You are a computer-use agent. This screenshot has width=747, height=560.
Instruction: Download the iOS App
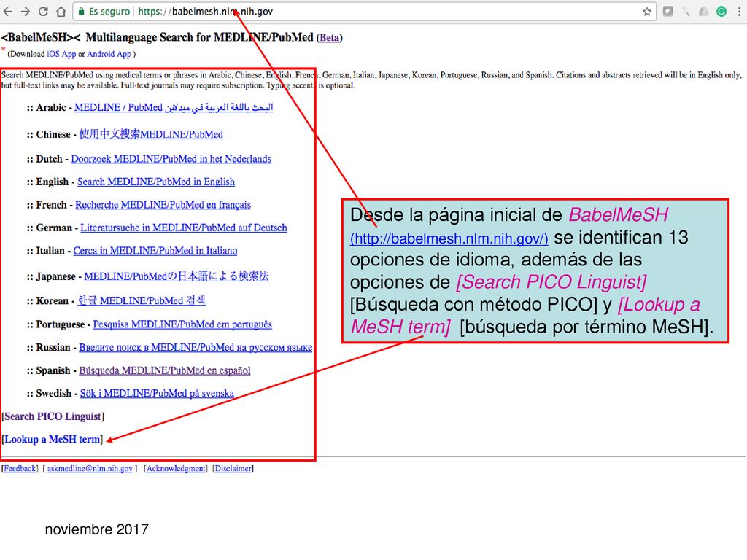click(x=61, y=54)
